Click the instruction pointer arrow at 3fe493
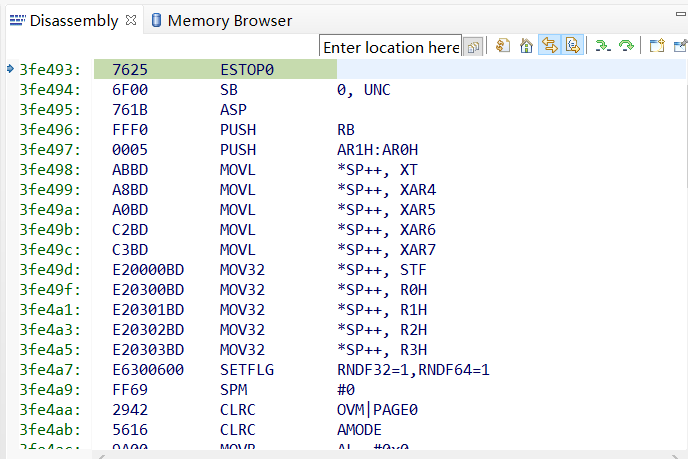Viewport: 688px width, 459px height. tap(10, 69)
